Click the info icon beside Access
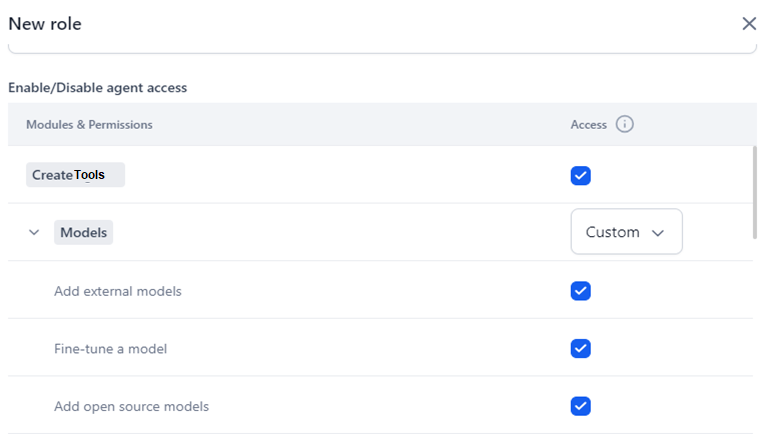Image resolution: width=767 pixels, height=443 pixels. [x=625, y=125]
